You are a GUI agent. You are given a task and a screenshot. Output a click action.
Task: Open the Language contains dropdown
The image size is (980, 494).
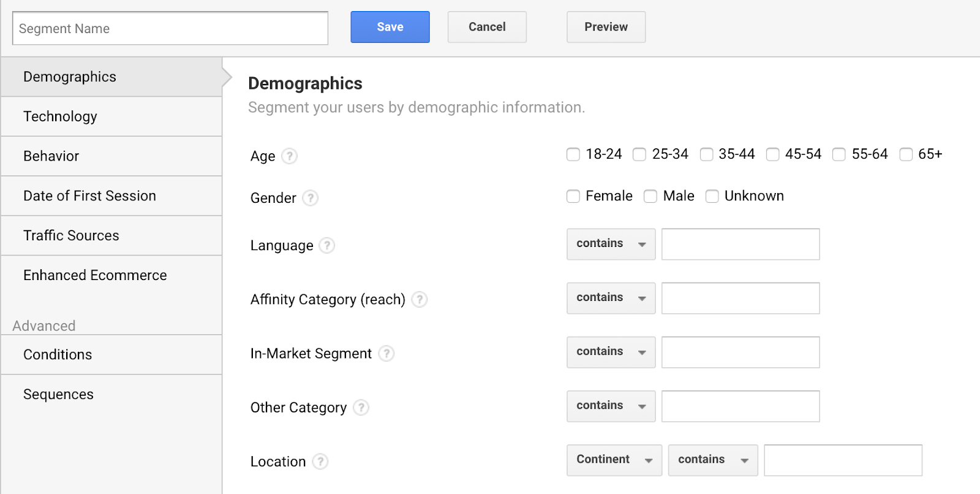pos(611,244)
